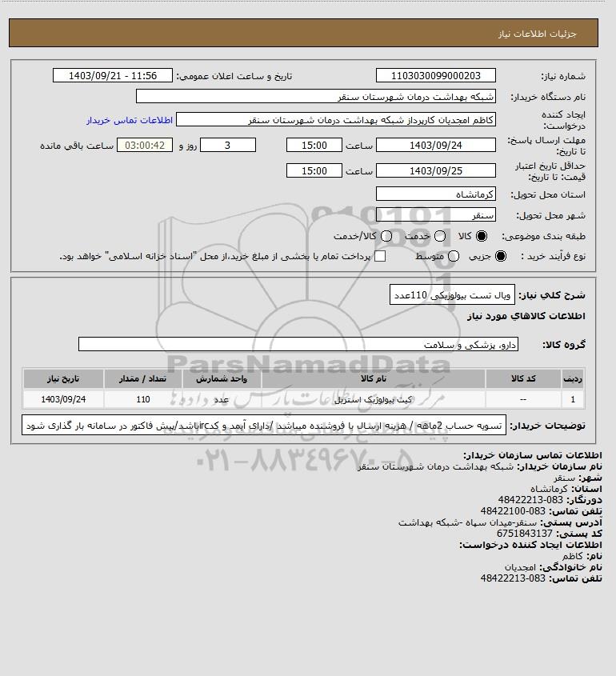Click the نام کالا column header

tap(374, 378)
